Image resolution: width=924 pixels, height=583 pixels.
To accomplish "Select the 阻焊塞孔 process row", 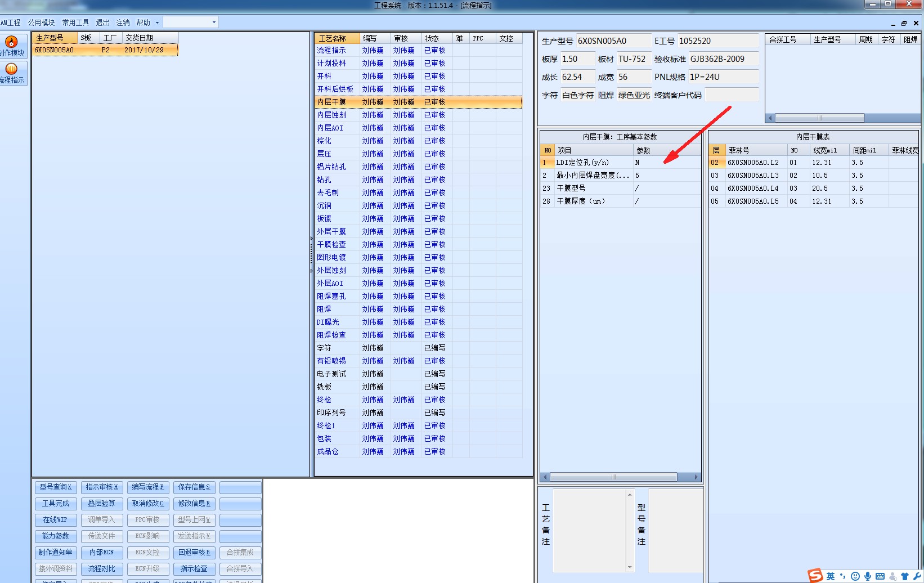I will coord(418,297).
